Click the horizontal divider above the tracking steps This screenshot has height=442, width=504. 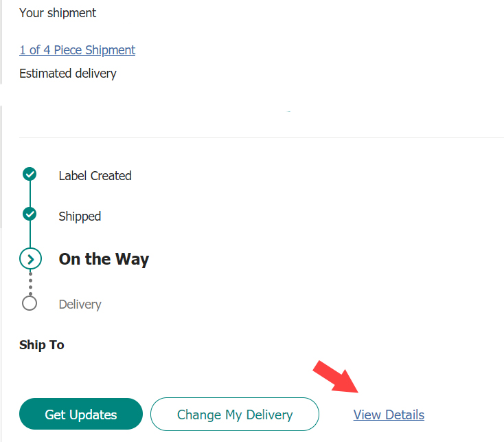click(261, 137)
